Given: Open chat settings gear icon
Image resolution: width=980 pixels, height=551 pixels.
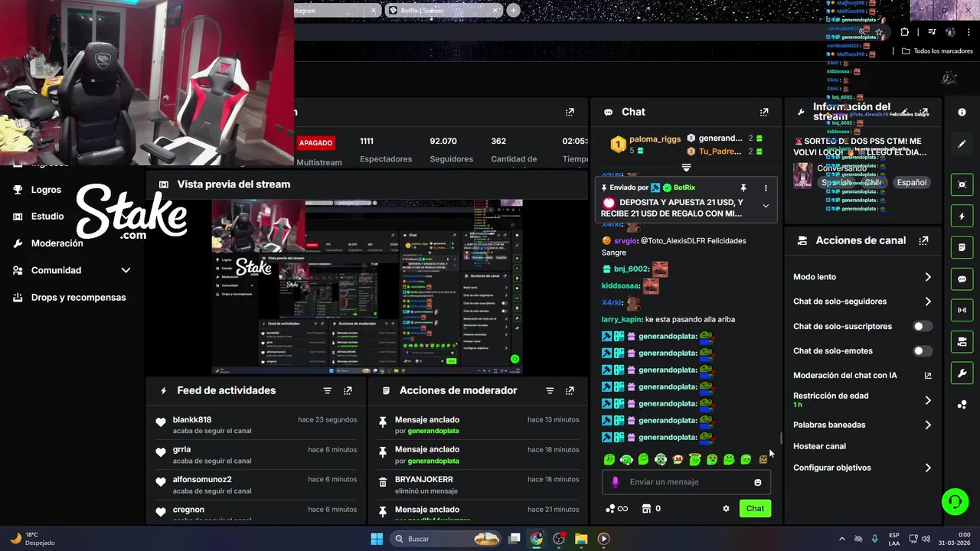Looking at the screenshot, I should click(726, 508).
